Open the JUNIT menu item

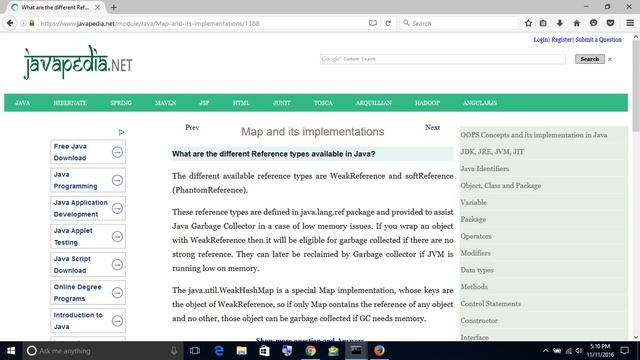282,103
